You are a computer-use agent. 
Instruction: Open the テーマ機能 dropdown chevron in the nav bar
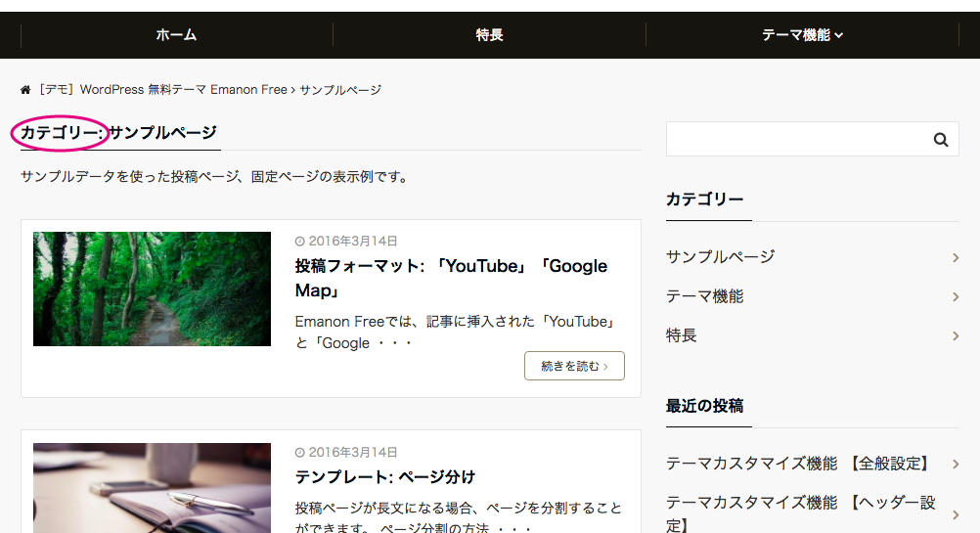tap(839, 35)
